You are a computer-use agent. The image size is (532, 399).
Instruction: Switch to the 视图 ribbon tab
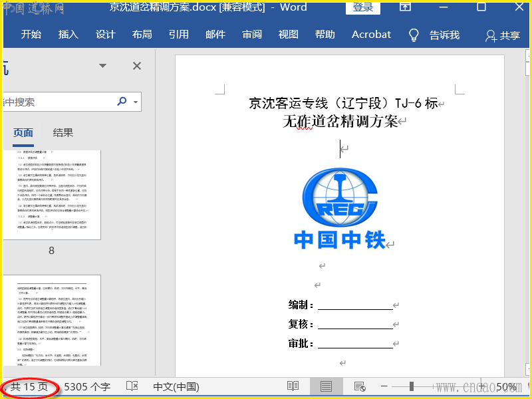coord(289,35)
